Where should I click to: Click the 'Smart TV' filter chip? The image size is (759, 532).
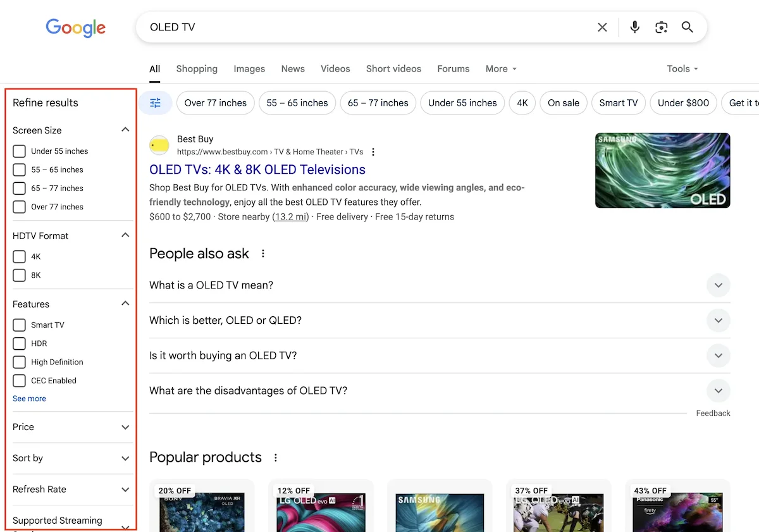[619, 102]
